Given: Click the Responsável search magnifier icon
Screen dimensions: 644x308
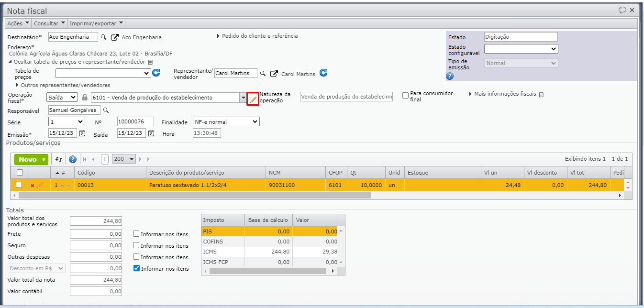Looking at the screenshot, I should [x=106, y=110].
